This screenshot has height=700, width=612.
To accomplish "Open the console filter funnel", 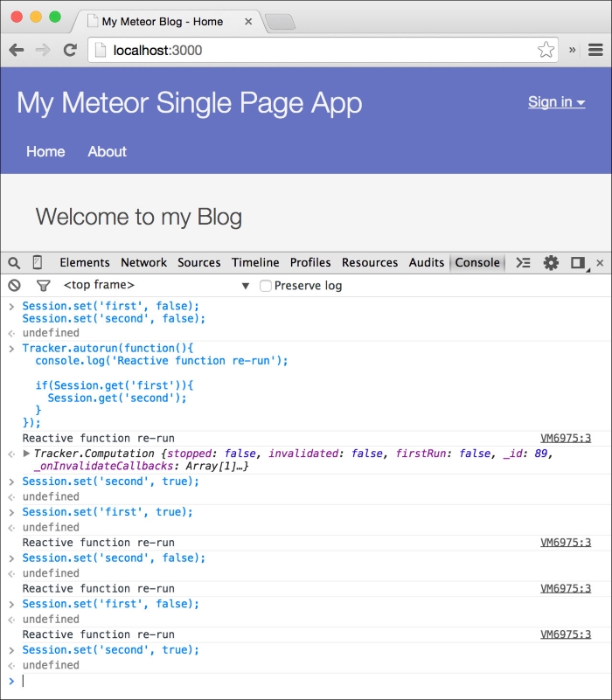I will [x=44, y=286].
